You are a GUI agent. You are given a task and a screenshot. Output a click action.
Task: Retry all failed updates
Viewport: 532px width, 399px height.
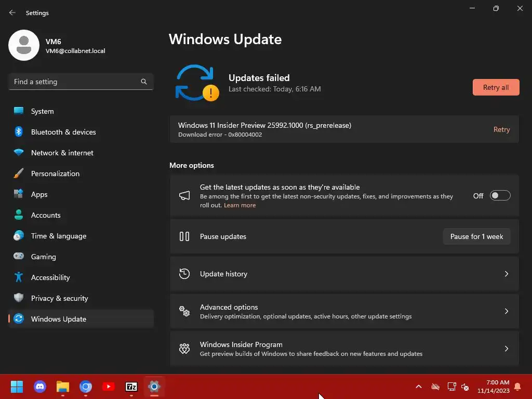pos(496,87)
